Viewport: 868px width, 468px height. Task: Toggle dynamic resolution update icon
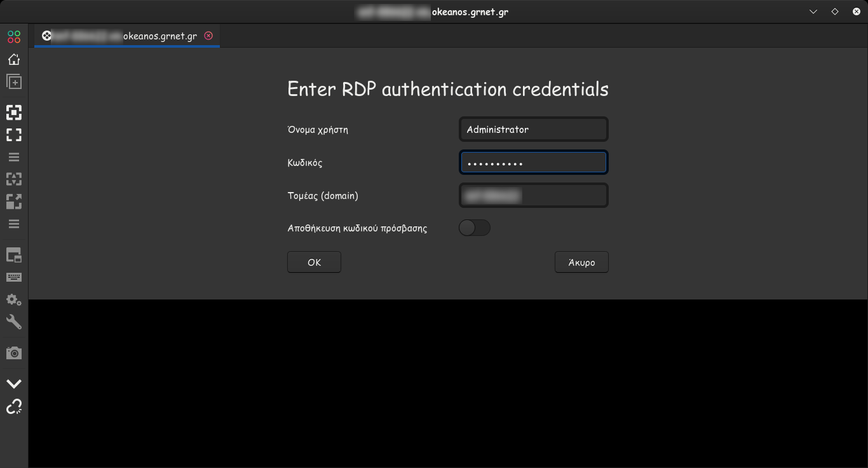(14, 179)
